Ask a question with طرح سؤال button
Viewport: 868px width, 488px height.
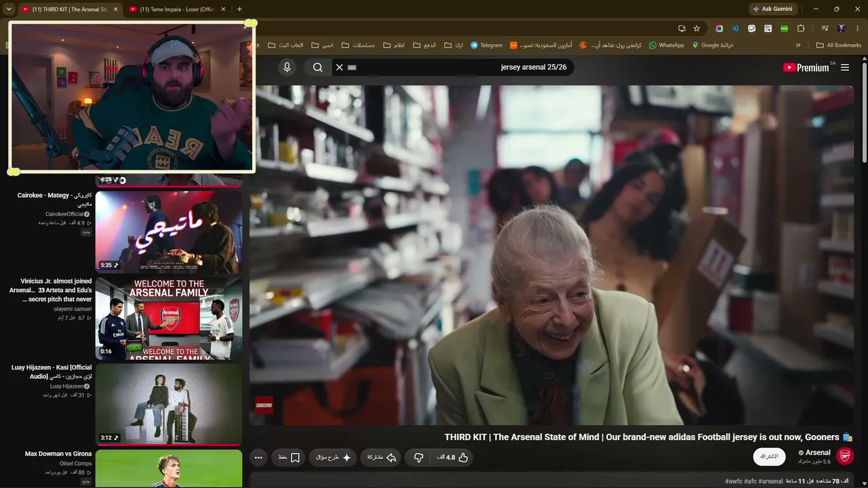334,457
